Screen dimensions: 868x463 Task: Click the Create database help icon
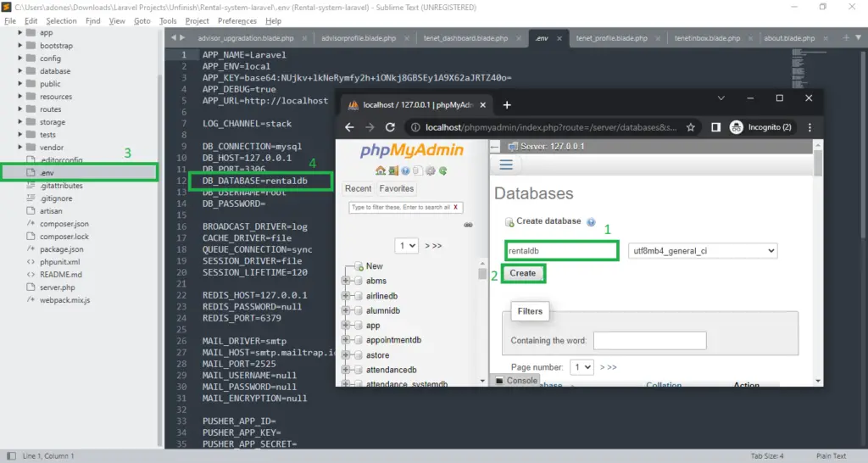[x=591, y=222]
